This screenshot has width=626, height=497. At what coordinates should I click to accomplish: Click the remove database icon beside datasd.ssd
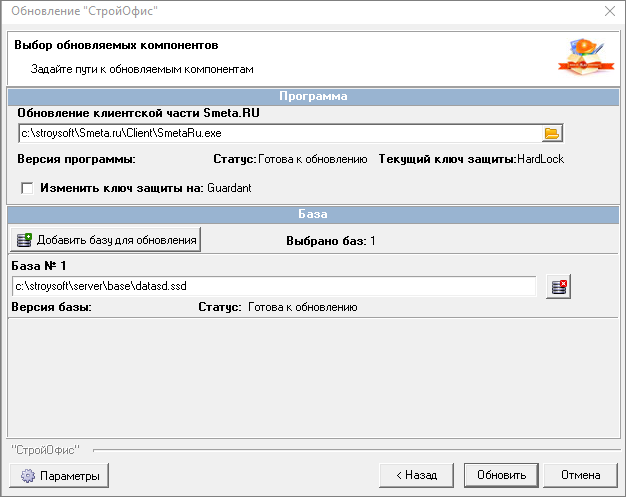tap(559, 288)
